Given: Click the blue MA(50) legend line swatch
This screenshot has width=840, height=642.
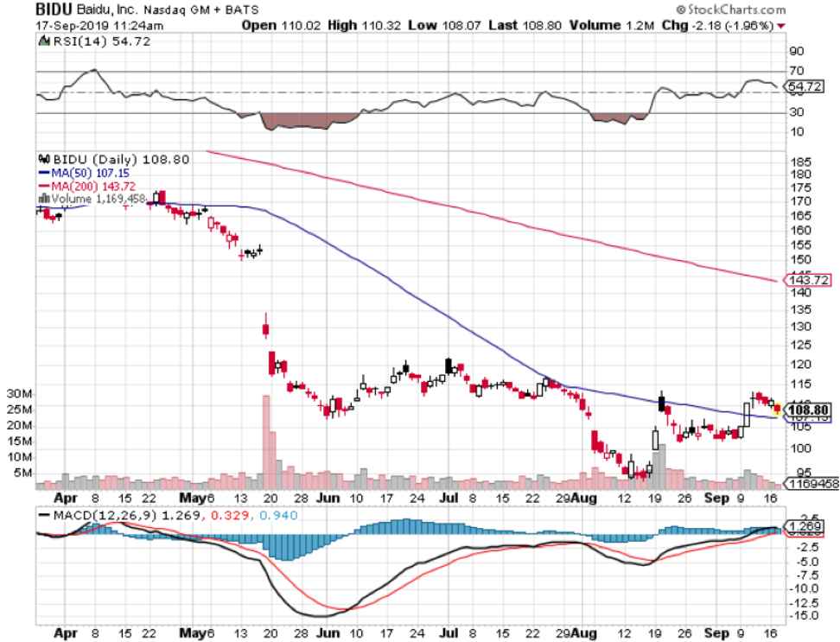Looking at the screenshot, I should [x=44, y=173].
